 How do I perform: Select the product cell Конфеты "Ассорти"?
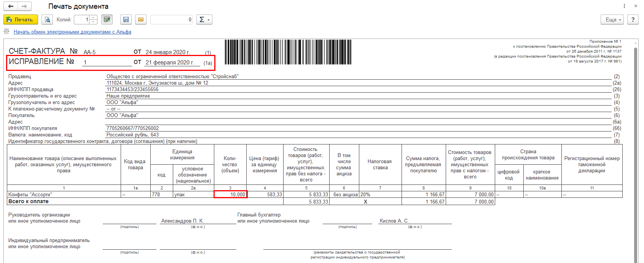(x=64, y=194)
